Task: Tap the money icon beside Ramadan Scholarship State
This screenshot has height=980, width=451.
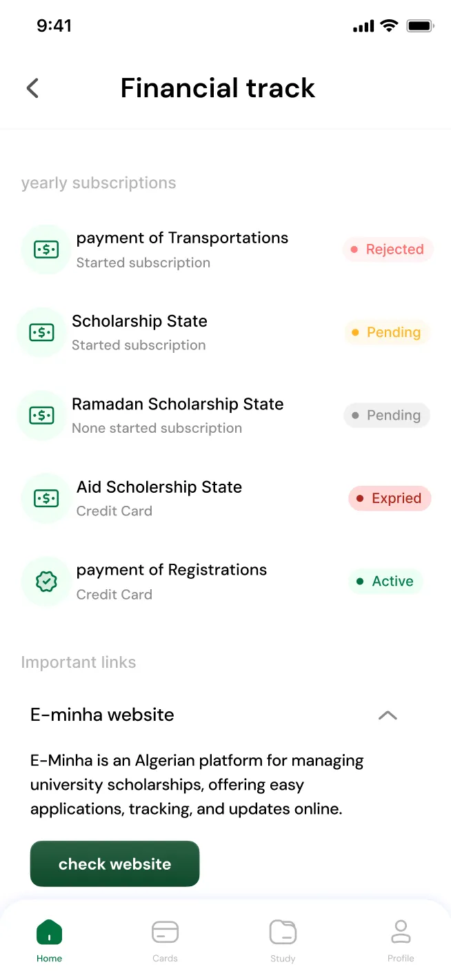Action: 41,416
